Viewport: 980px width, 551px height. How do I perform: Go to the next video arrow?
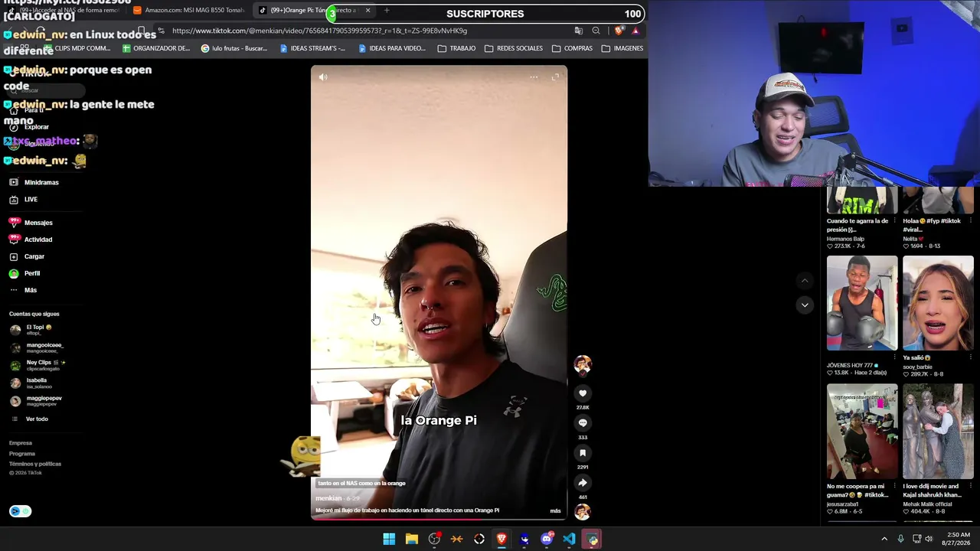[x=804, y=305]
